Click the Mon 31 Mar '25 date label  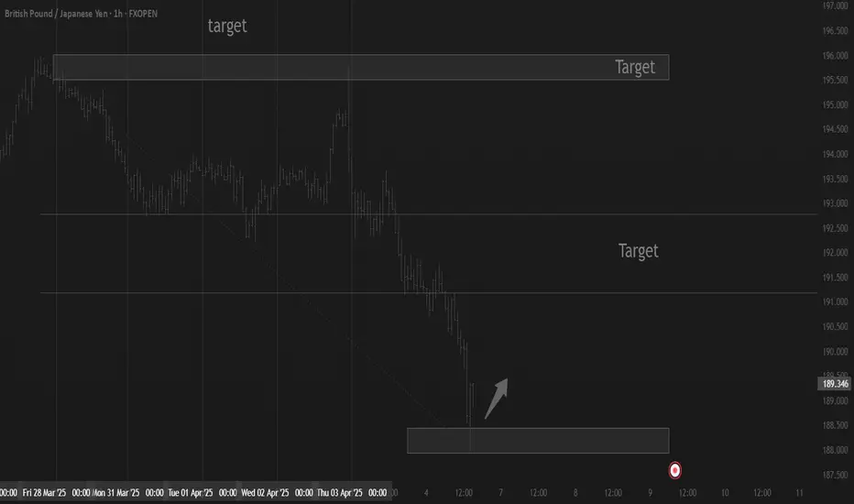click(x=116, y=493)
